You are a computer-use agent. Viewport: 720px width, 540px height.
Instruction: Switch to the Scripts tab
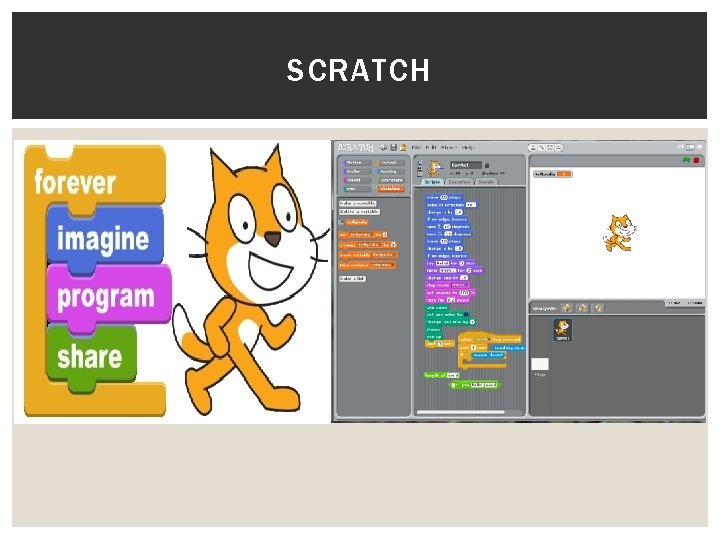pyautogui.click(x=432, y=182)
